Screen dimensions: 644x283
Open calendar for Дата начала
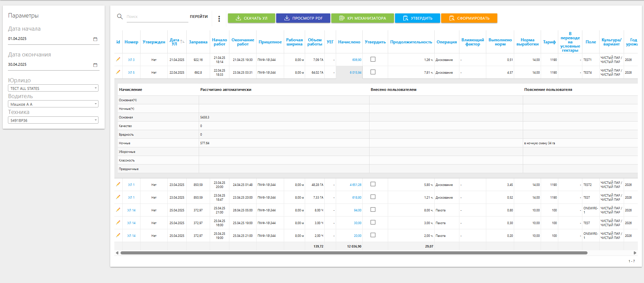coord(95,39)
